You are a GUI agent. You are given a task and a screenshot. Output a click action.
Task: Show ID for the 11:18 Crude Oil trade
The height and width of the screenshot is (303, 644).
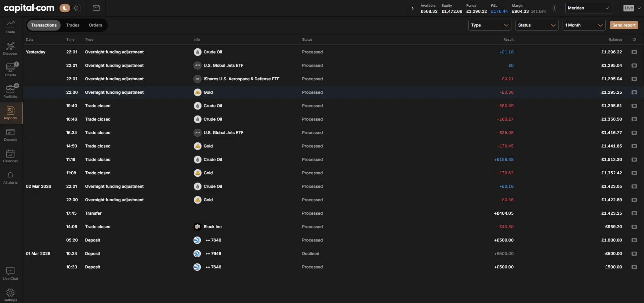634,160
